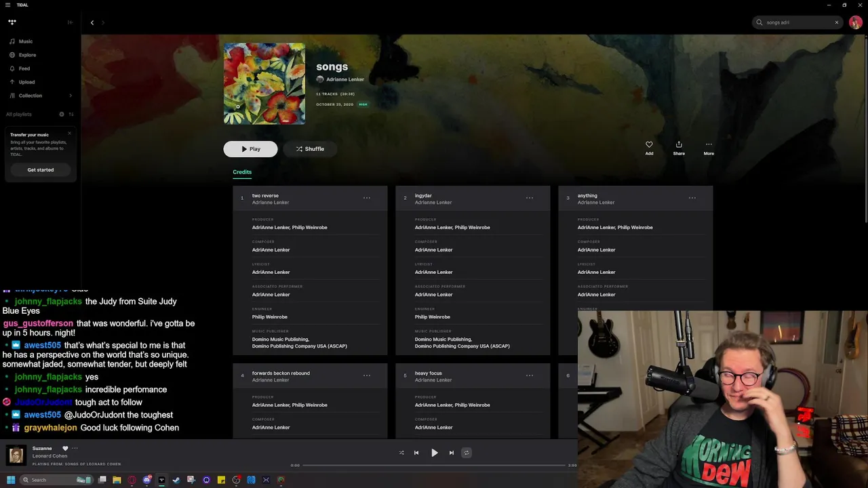Open Discord from the taskbar
This screenshot has width=868, height=488.
tap(146, 480)
